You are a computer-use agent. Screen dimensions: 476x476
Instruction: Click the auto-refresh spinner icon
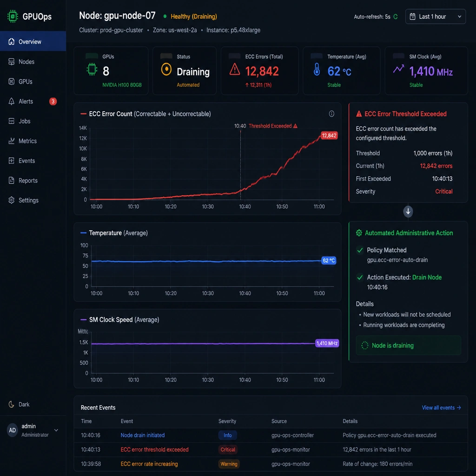395,17
